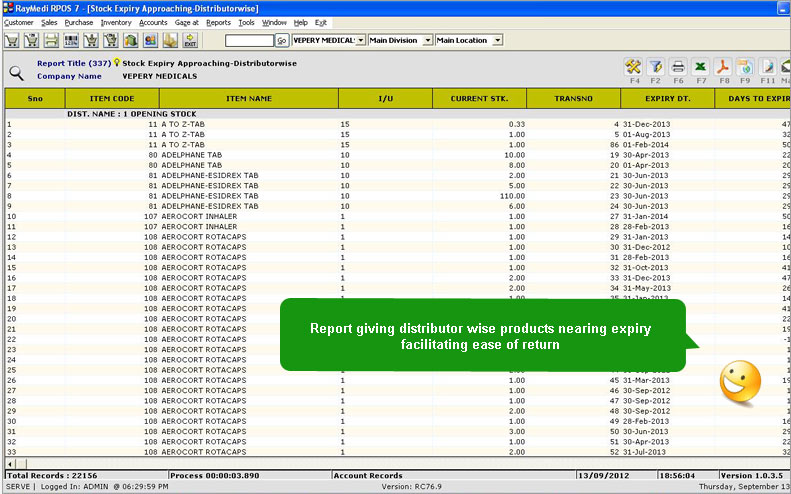
Task: Click the two-people customers toolbar icon
Action: (150, 40)
